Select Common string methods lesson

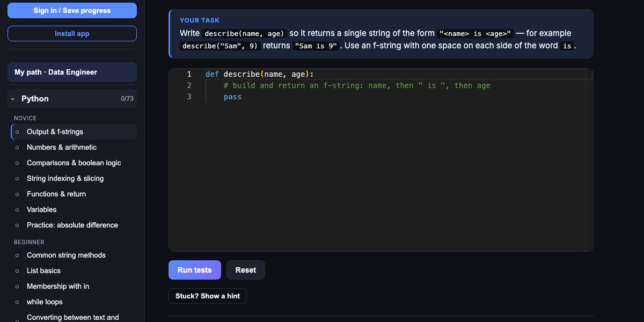74,255
